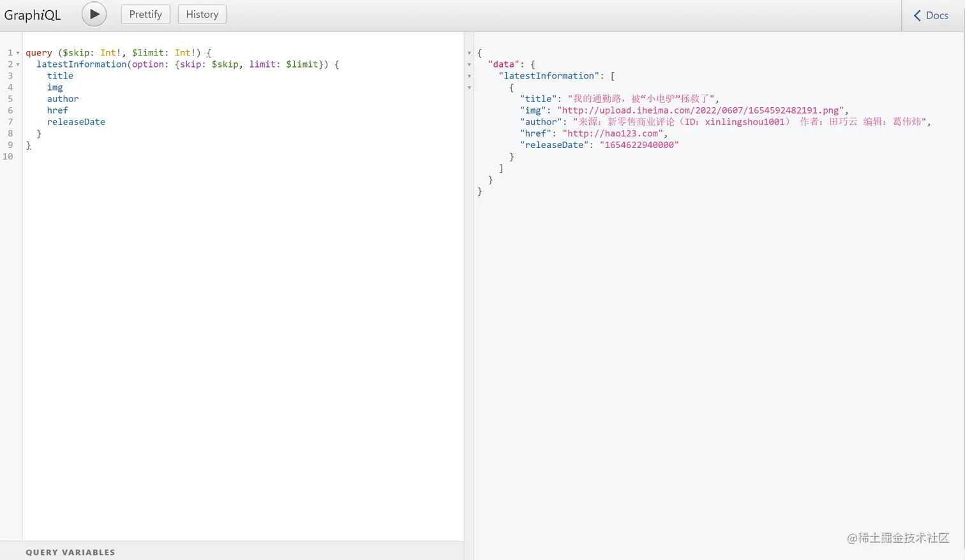The width and height of the screenshot is (965, 560).
Task: Open the Docs explorer
Action: pos(931,15)
